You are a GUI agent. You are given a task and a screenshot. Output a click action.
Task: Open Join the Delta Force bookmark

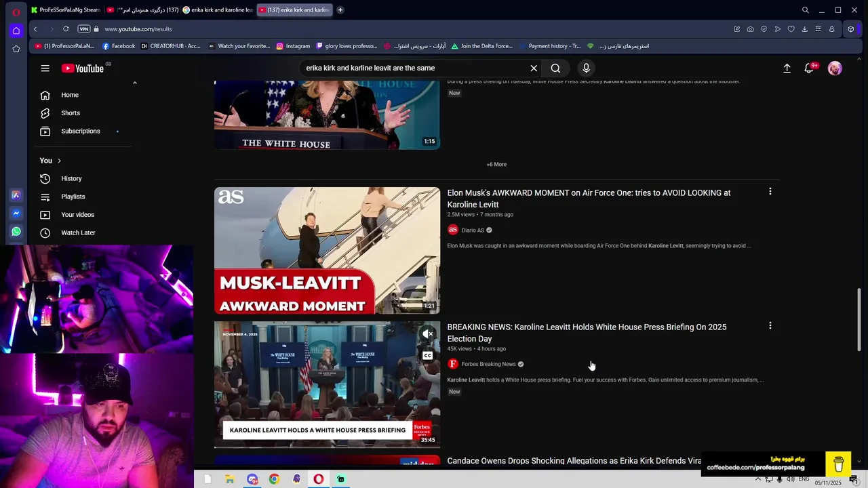point(482,46)
